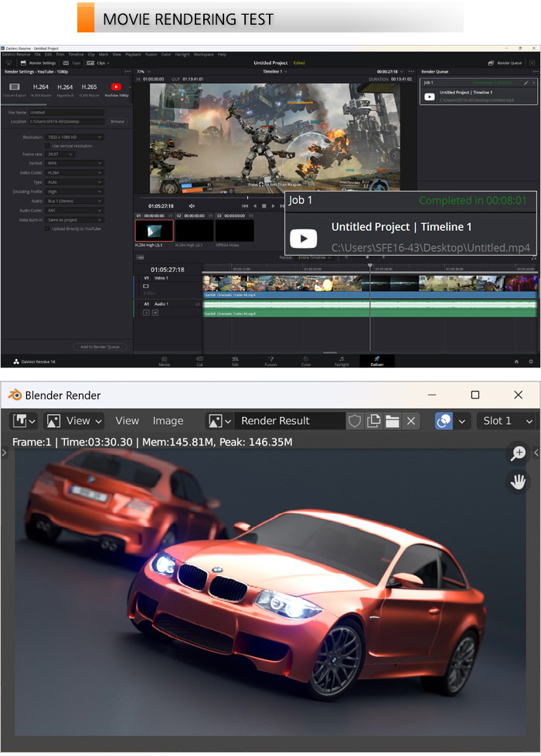This screenshot has height=756, width=541.
Task: Click the pencil edit icon on Job 1
Action: point(526,83)
